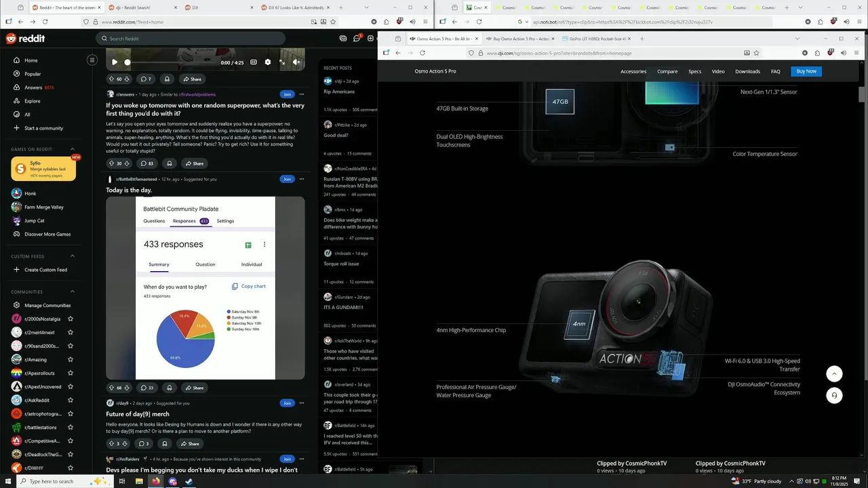Bookmark the DJI page with star icon

tap(757, 53)
